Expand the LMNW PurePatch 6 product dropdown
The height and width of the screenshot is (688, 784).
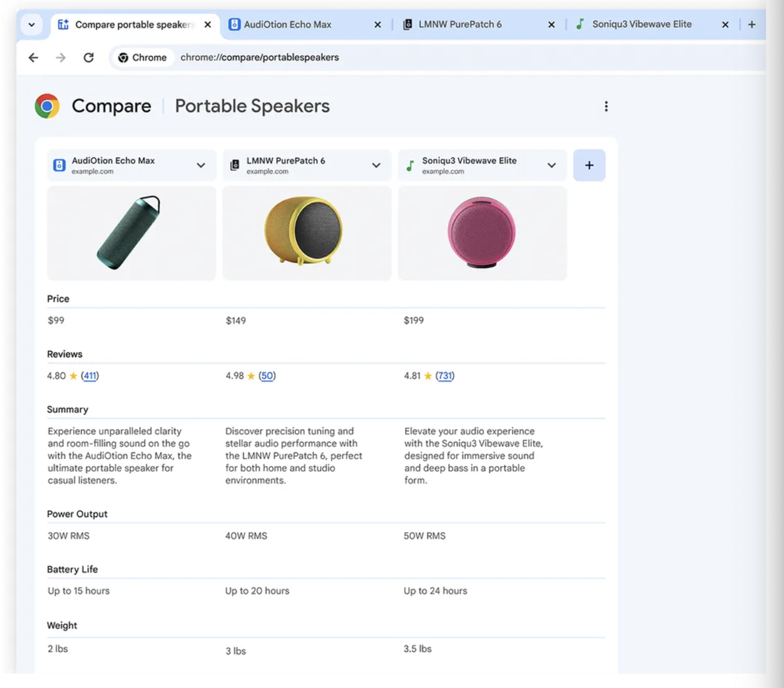click(x=376, y=165)
